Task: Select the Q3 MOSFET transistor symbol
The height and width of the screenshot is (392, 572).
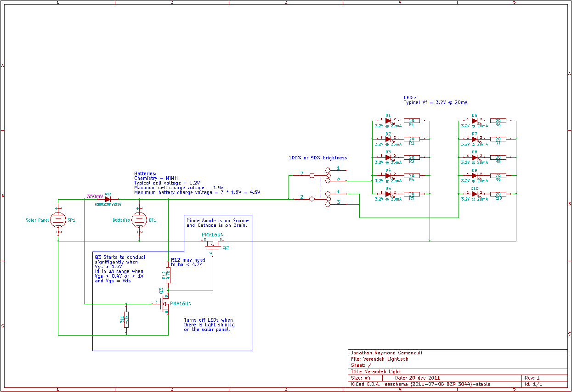Action: click(164, 304)
